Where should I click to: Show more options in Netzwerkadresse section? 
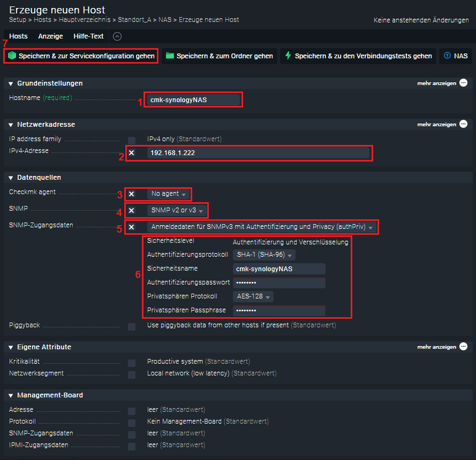(463, 124)
